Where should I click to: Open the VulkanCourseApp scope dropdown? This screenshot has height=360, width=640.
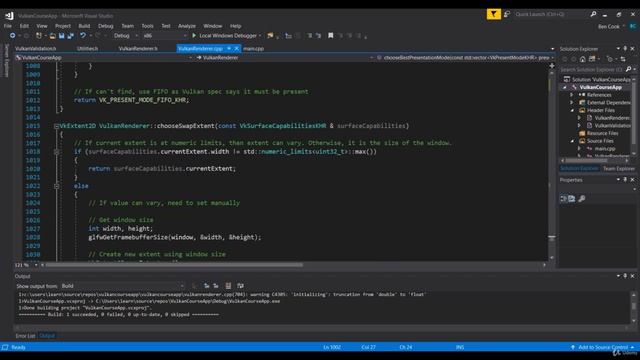click(x=104, y=58)
